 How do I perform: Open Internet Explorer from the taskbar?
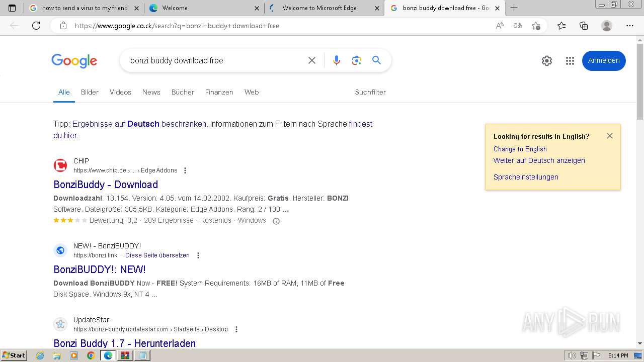point(40,355)
